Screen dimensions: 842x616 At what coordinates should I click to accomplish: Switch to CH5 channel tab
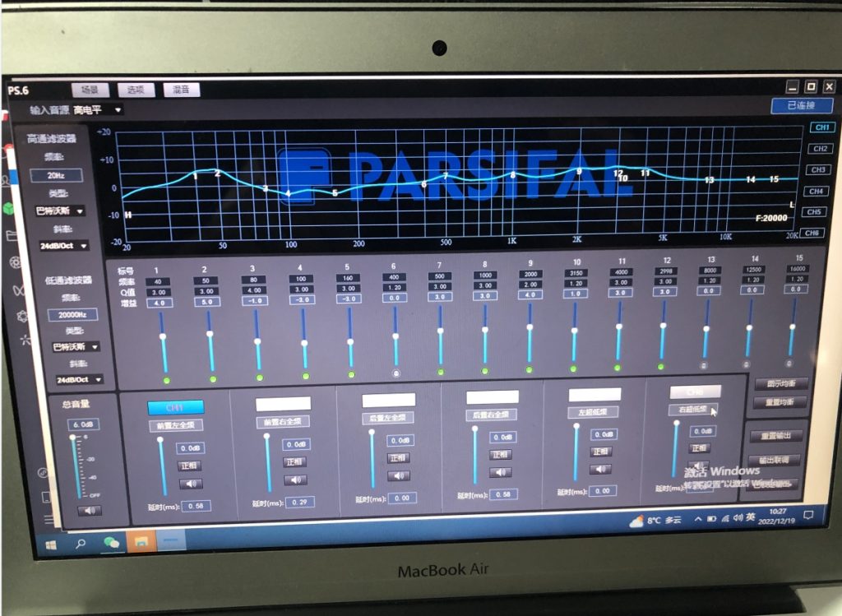point(813,212)
